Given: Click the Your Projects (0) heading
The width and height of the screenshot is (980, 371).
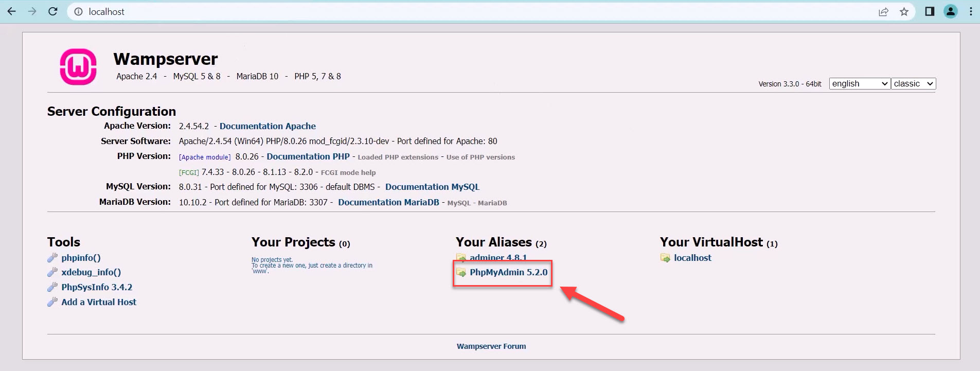Looking at the screenshot, I should (300, 242).
